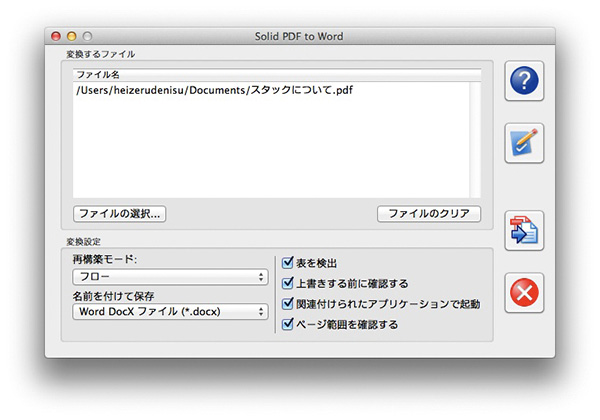This screenshot has height=420, width=600.
Task: Click the ファイル名 column header
Action: tap(276, 74)
